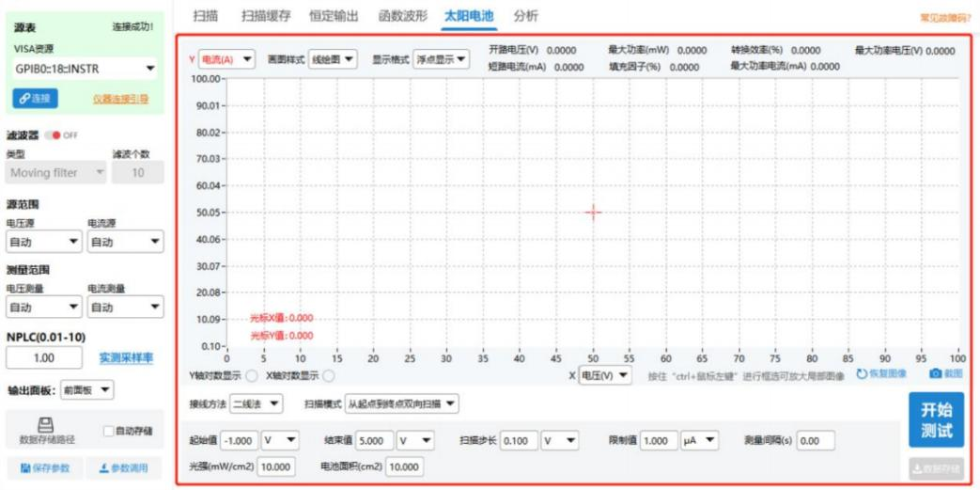
Task: Enable the 自动存储 checkbox
Action: click(x=109, y=431)
